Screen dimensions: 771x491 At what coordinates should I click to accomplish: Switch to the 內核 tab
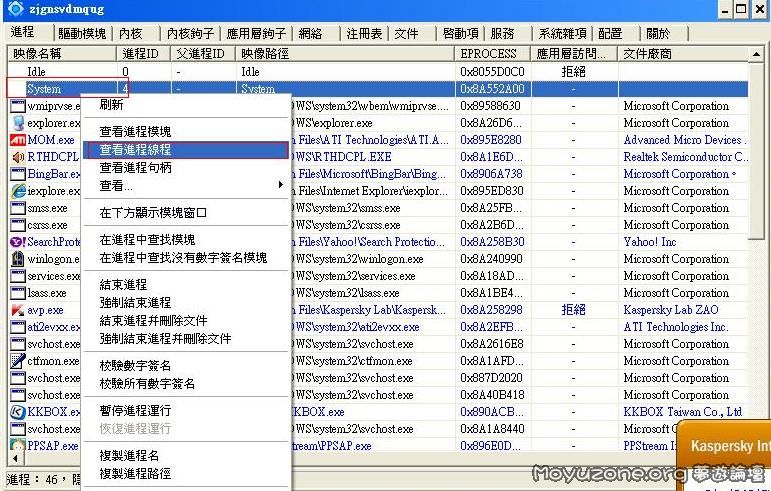[131, 33]
